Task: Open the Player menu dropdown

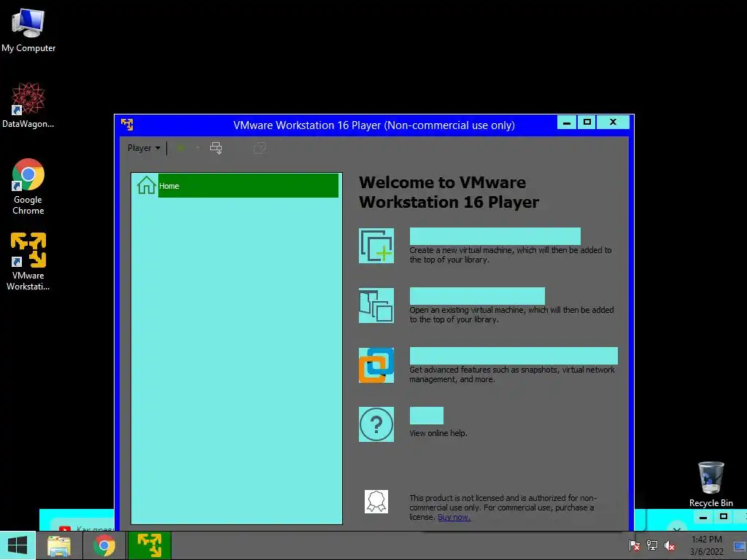Action: coord(144,148)
